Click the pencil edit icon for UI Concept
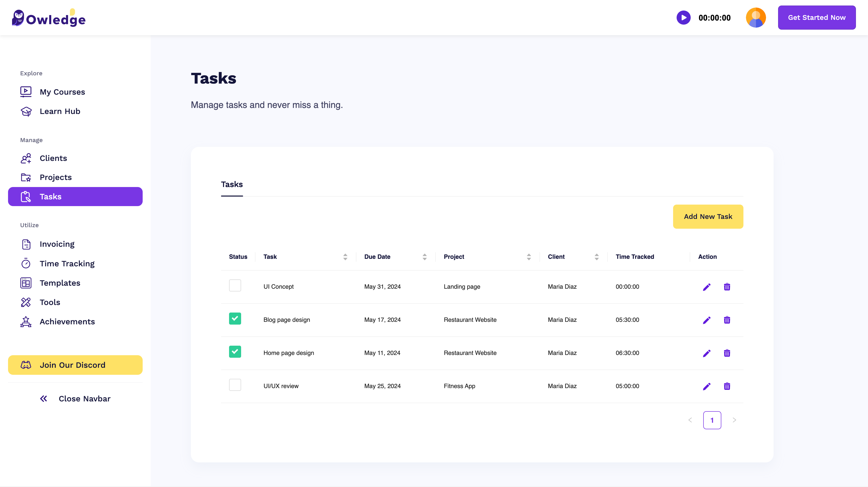The image size is (868, 487). pyautogui.click(x=707, y=287)
